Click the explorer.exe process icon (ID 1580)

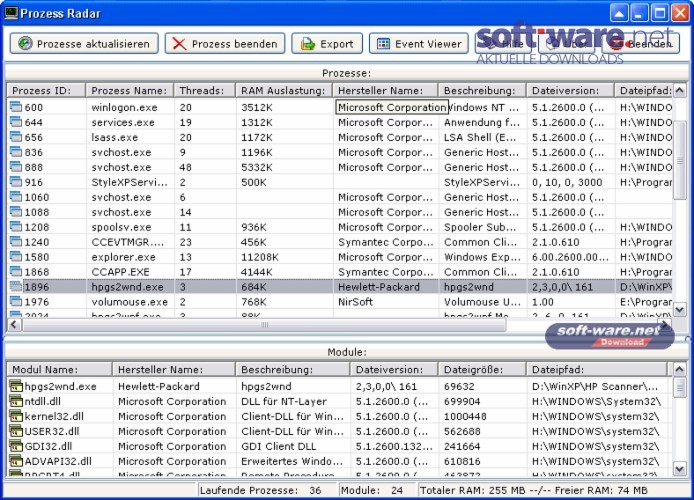(16, 257)
